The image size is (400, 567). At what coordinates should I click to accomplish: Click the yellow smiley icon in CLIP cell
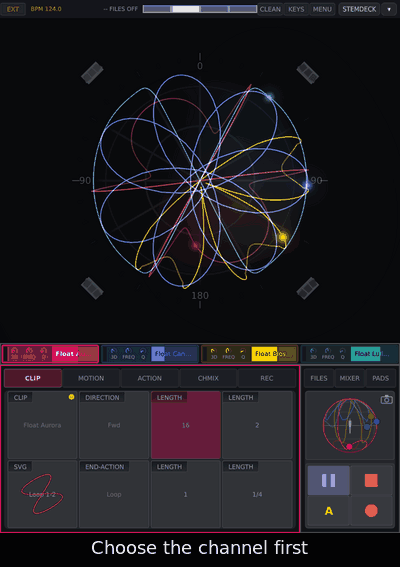pyautogui.click(x=71, y=397)
